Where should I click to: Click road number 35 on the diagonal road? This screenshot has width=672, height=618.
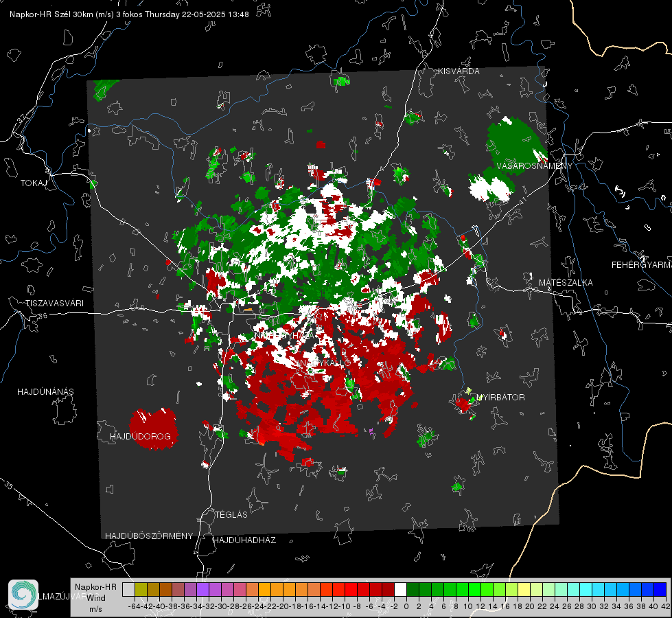8,485
